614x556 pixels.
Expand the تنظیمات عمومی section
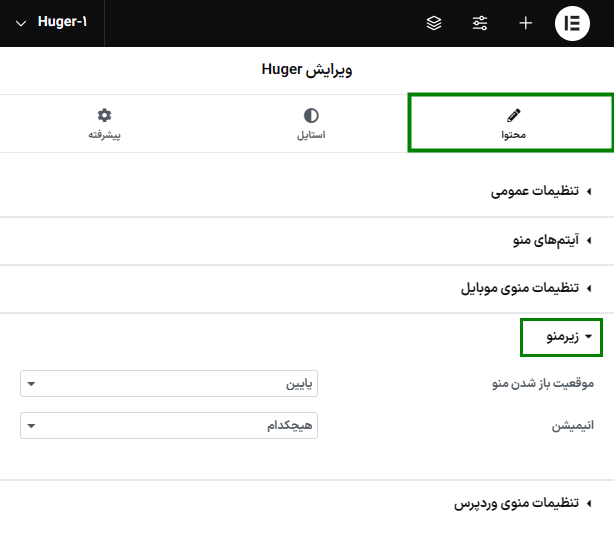(307, 191)
